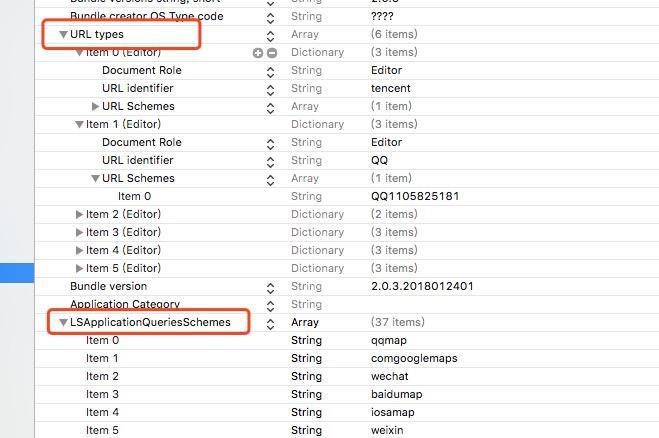
Task: Open key stepper for Bundle version row
Action: [270, 288]
